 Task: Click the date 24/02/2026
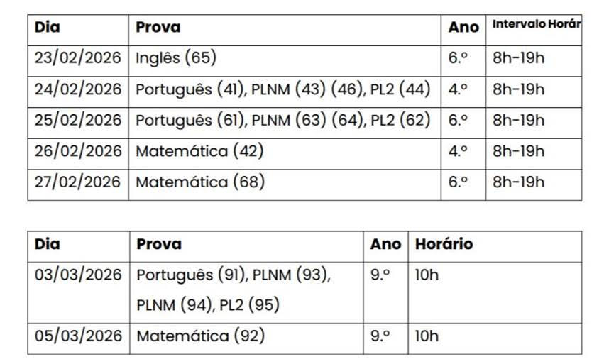(x=78, y=89)
